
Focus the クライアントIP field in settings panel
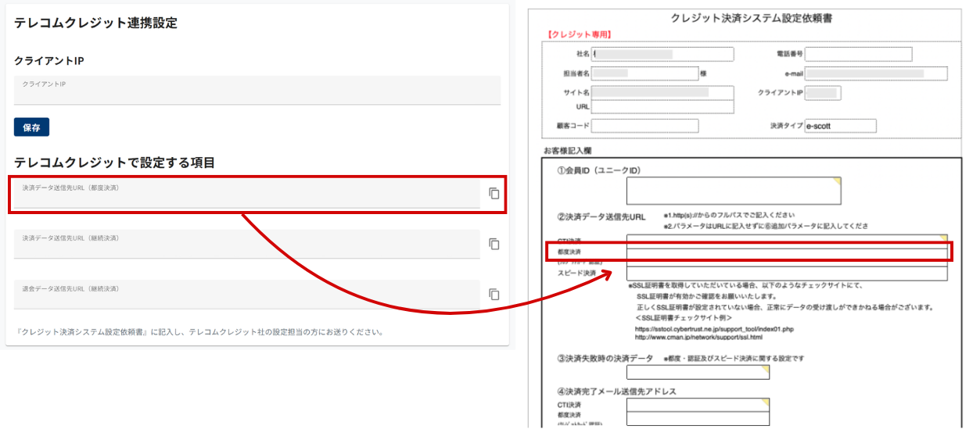(x=257, y=92)
